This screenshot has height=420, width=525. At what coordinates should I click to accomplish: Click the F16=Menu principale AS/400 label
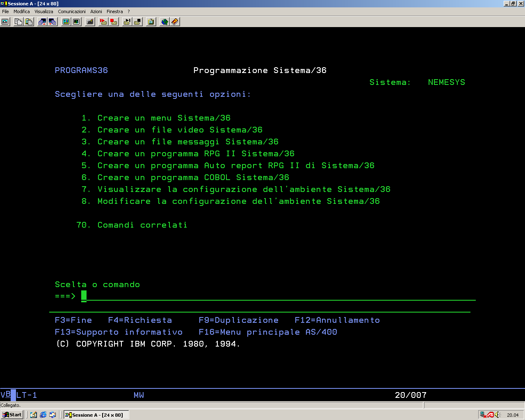(x=268, y=332)
